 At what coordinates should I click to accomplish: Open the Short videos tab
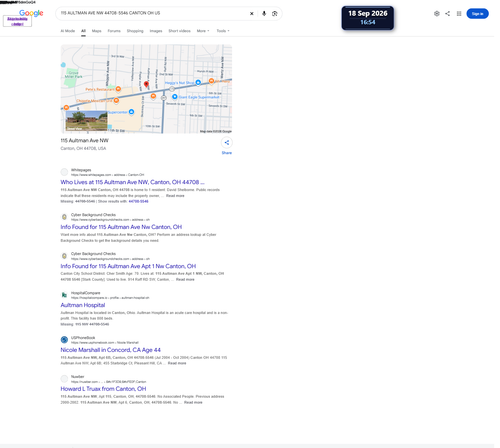coord(179,31)
